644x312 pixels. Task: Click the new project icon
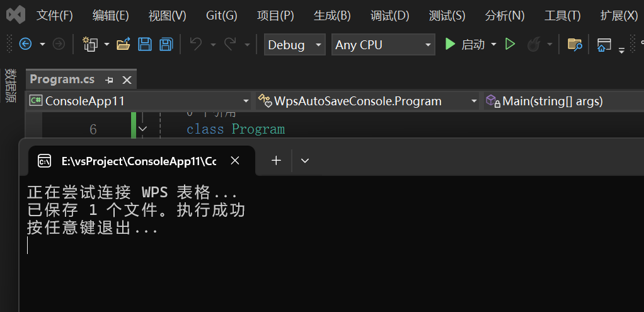(x=90, y=44)
